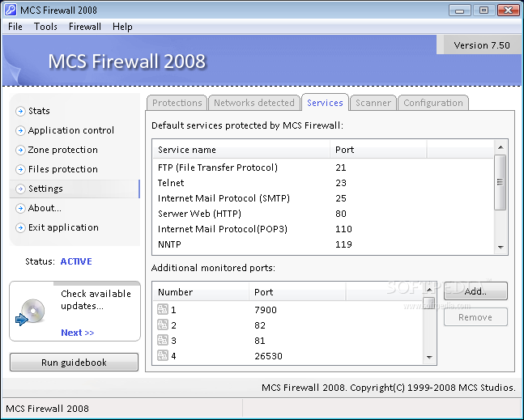
Task: Click the port icon of row 2
Action: 163,325
